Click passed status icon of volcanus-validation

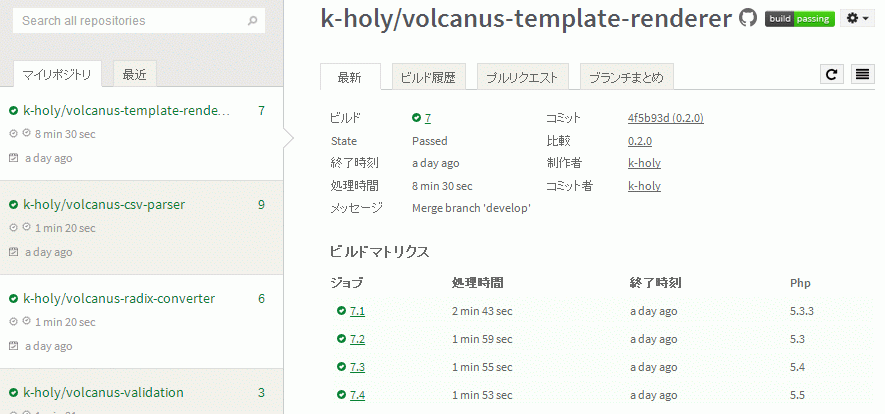[14, 393]
